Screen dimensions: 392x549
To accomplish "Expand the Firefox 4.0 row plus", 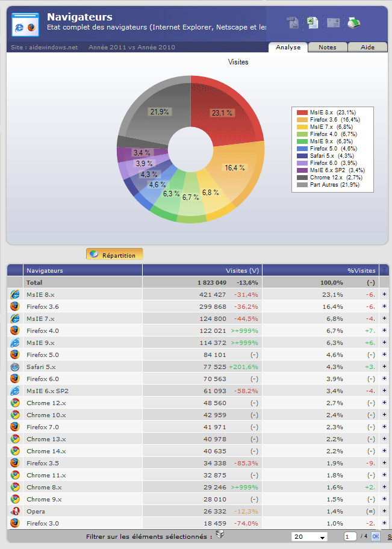I will (384, 330).
